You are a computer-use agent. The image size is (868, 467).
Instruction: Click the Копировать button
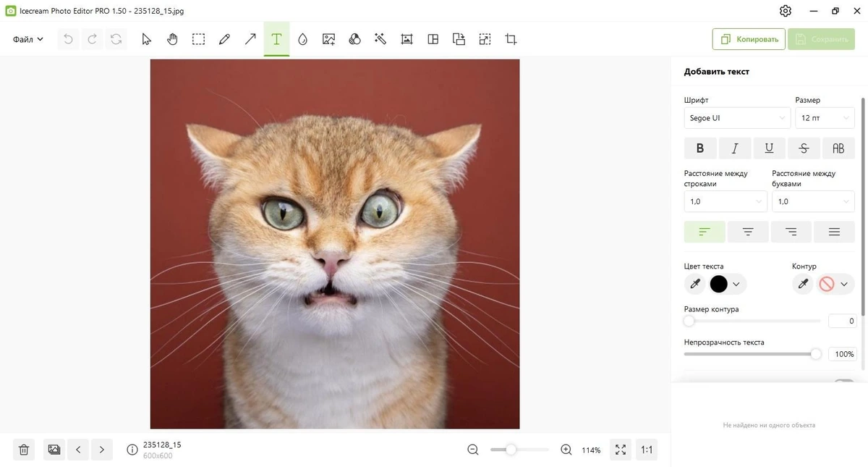click(x=749, y=39)
